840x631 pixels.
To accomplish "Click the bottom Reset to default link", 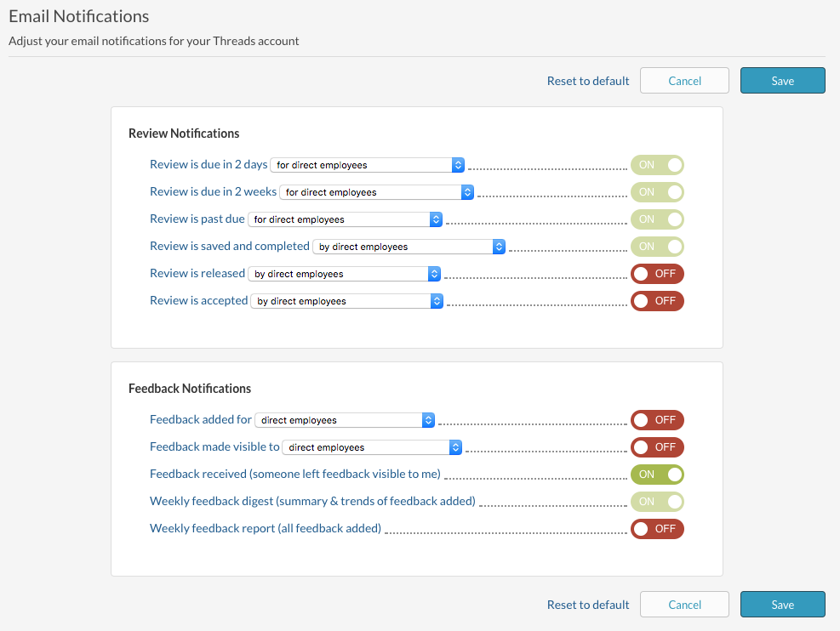I will point(588,605).
